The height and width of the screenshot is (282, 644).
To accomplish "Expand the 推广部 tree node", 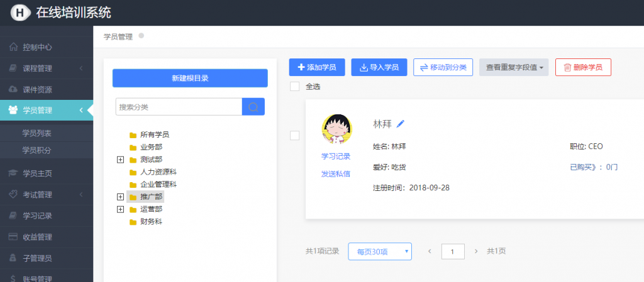I will pyautogui.click(x=120, y=197).
